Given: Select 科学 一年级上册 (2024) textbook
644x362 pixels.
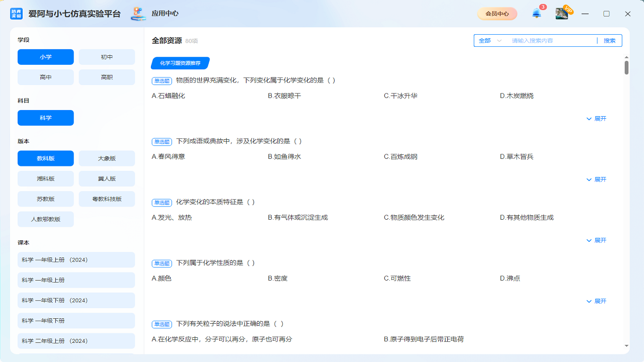Looking at the screenshot, I should pos(76,259).
